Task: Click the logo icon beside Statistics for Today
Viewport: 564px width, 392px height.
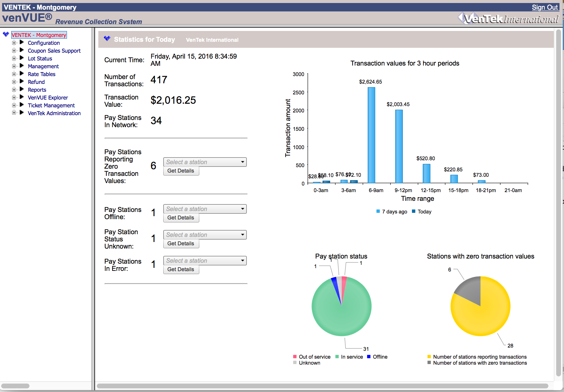Action: pyautogui.click(x=107, y=38)
